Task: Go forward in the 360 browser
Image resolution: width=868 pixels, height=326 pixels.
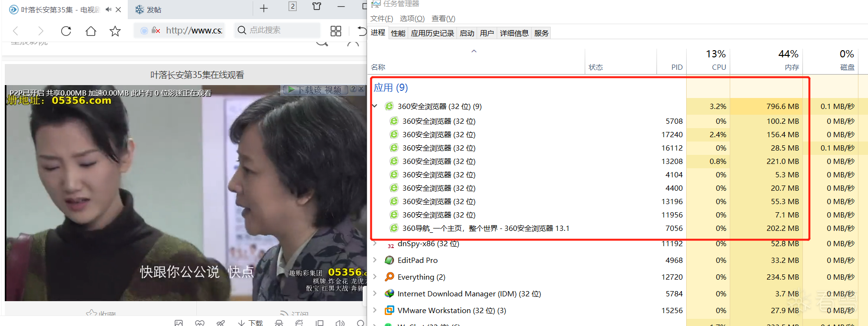Action: (41, 31)
